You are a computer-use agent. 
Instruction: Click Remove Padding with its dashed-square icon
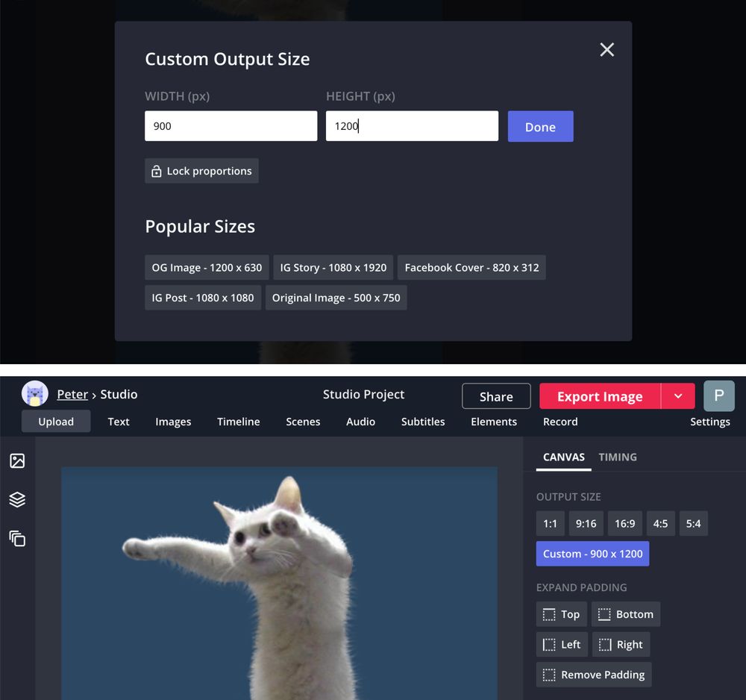coord(593,675)
